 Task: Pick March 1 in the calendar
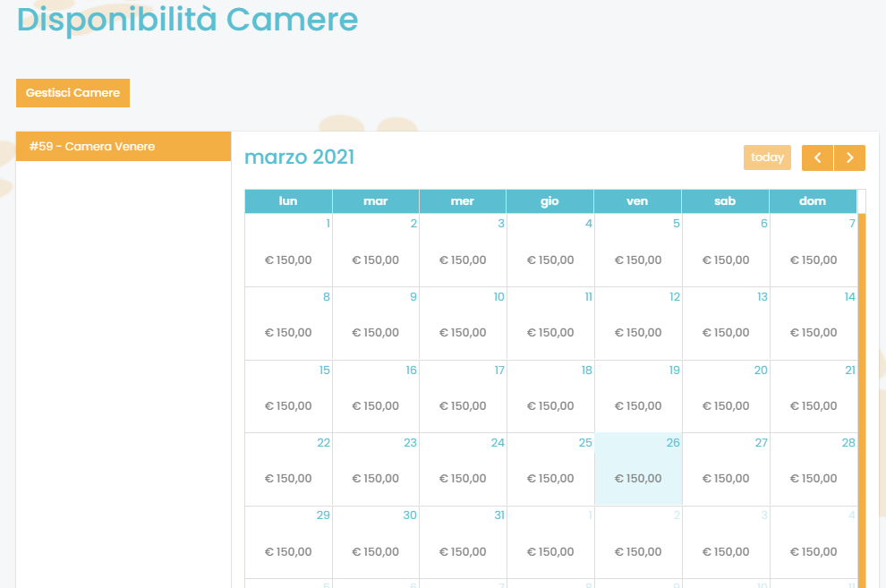(288, 251)
